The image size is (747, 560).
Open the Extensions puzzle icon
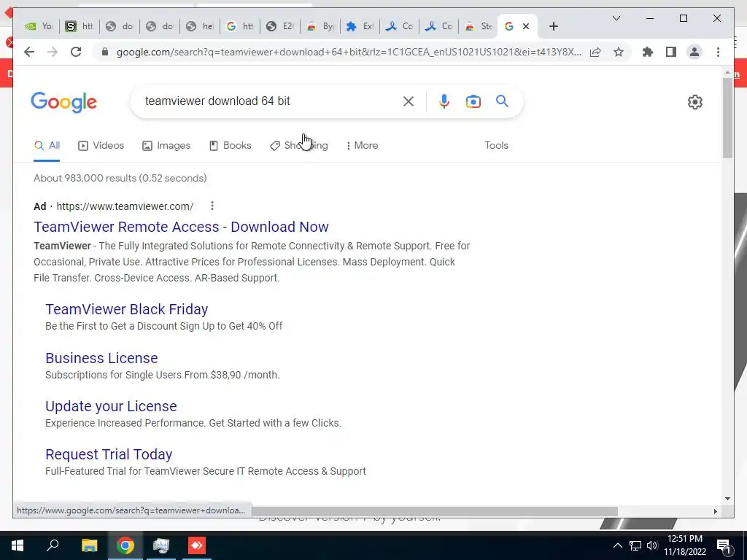click(x=648, y=52)
